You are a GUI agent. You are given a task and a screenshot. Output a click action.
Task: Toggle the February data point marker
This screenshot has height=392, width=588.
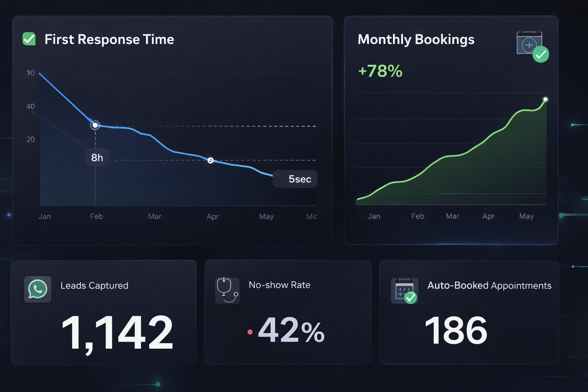click(95, 125)
